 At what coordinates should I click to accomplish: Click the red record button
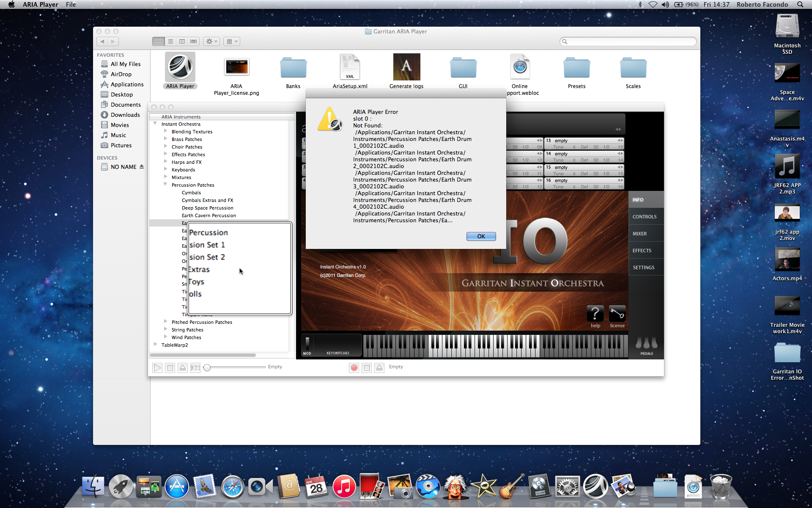(x=354, y=368)
